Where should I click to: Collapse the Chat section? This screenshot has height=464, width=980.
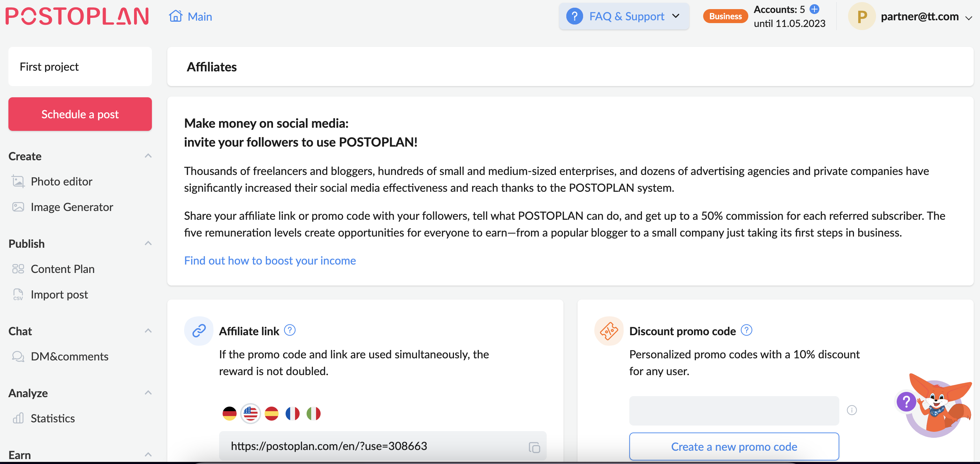[148, 331]
